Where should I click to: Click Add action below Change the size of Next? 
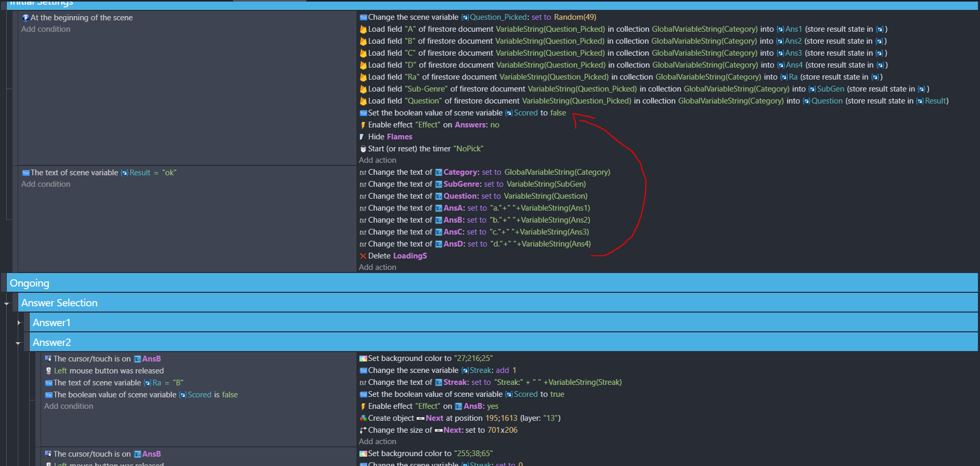(x=378, y=442)
